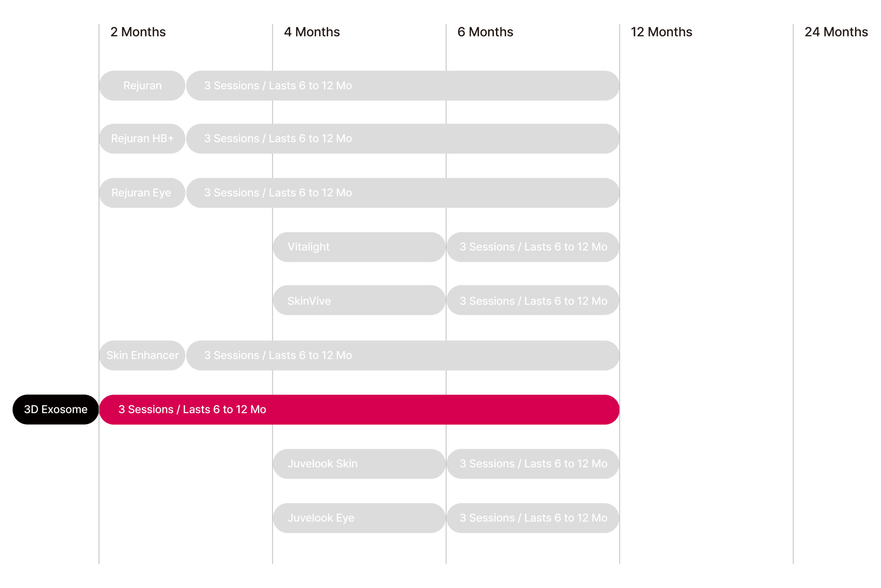Click the 24 Months column header
Image resolution: width=881 pixels, height=588 pixels.
[x=836, y=32]
